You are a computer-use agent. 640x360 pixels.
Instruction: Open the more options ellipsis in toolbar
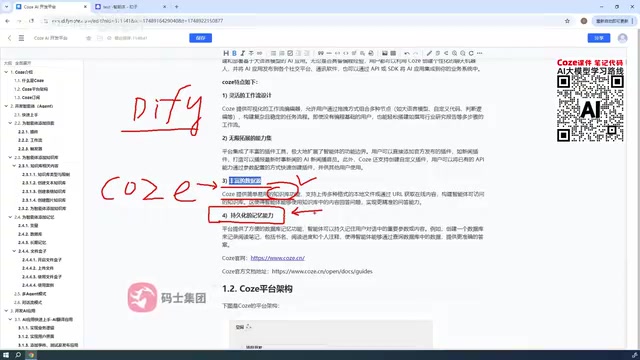(x=480, y=53)
